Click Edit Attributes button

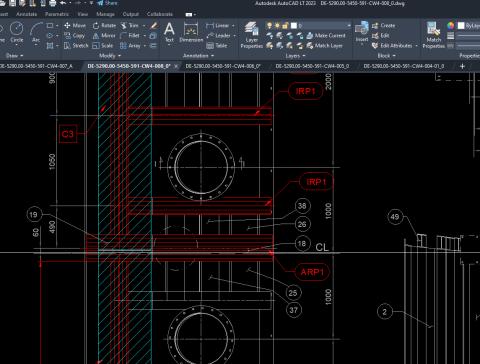pos(392,45)
